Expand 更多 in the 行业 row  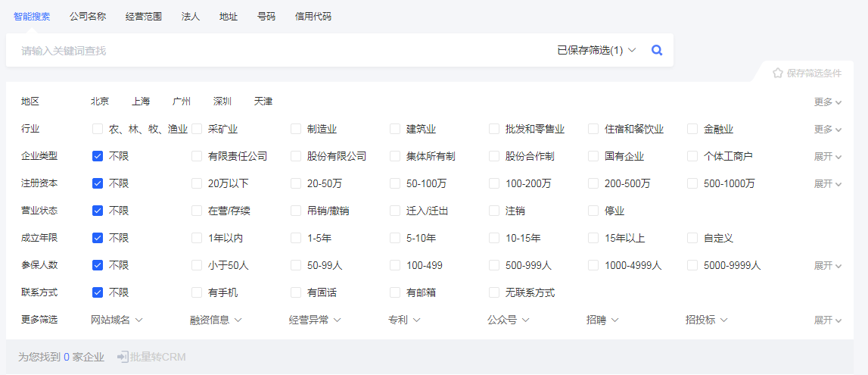828,129
